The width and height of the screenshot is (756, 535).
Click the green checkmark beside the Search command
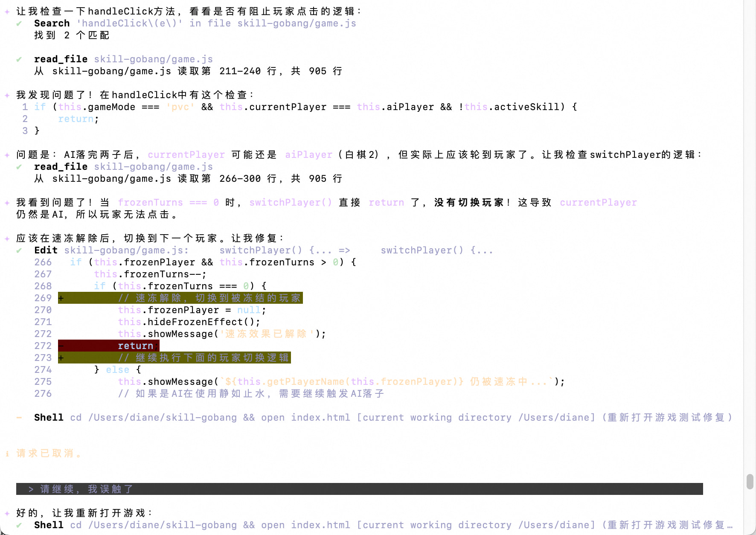click(19, 23)
